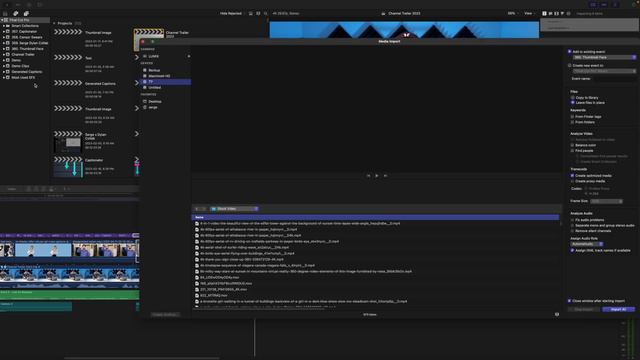This screenshot has height=360, width=640.
Task: Eject the LUMIX camera
Action: pos(189,56)
